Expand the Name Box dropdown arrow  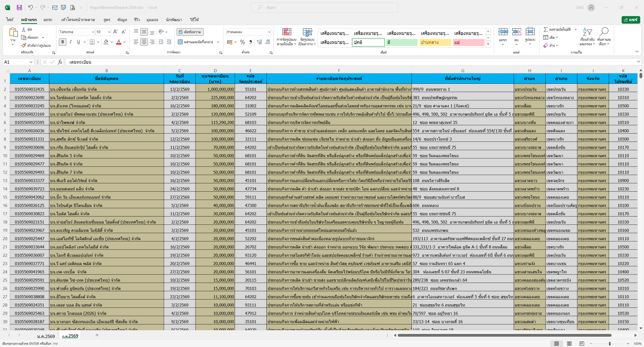pyautogui.click(x=31, y=62)
